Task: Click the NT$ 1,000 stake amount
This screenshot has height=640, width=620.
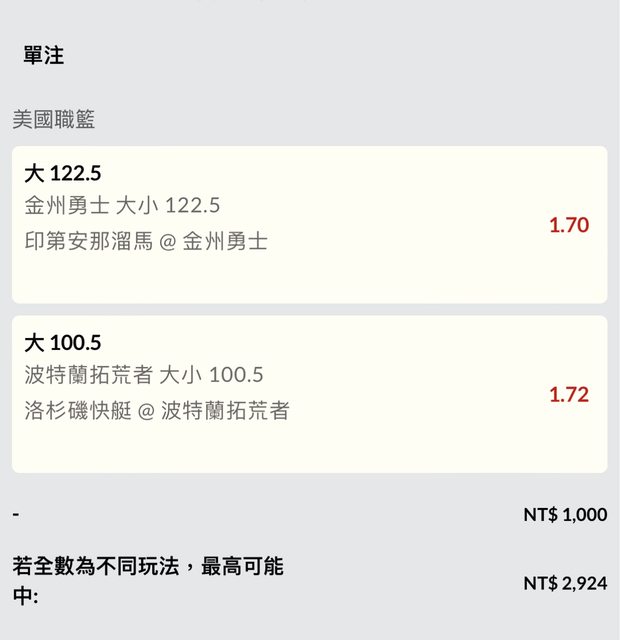Action: (565, 515)
